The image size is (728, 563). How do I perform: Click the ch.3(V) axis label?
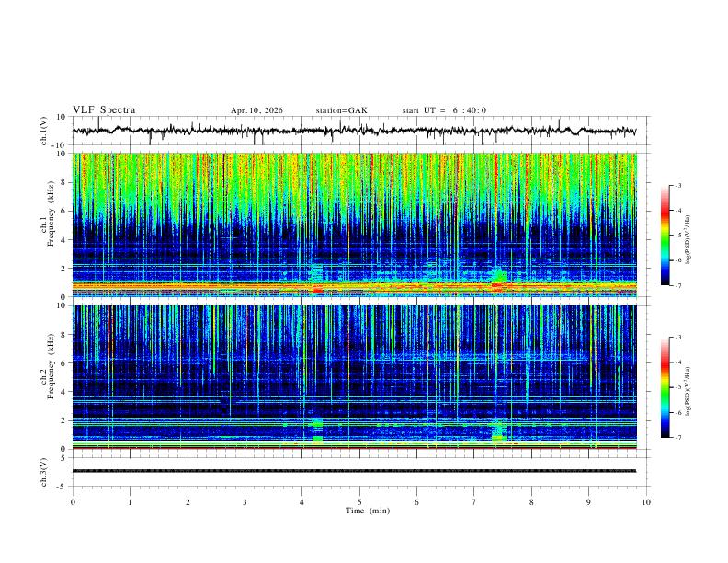(x=43, y=472)
